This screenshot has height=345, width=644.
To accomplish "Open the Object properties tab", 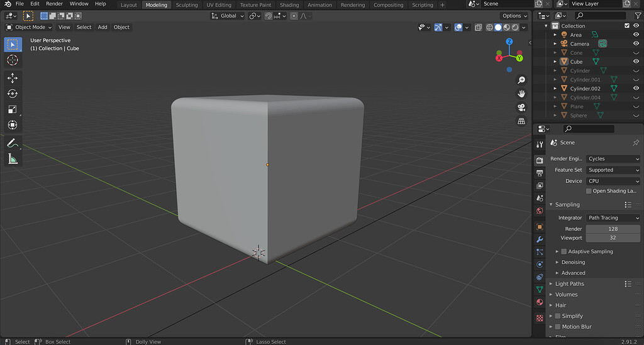I will pyautogui.click(x=540, y=227).
